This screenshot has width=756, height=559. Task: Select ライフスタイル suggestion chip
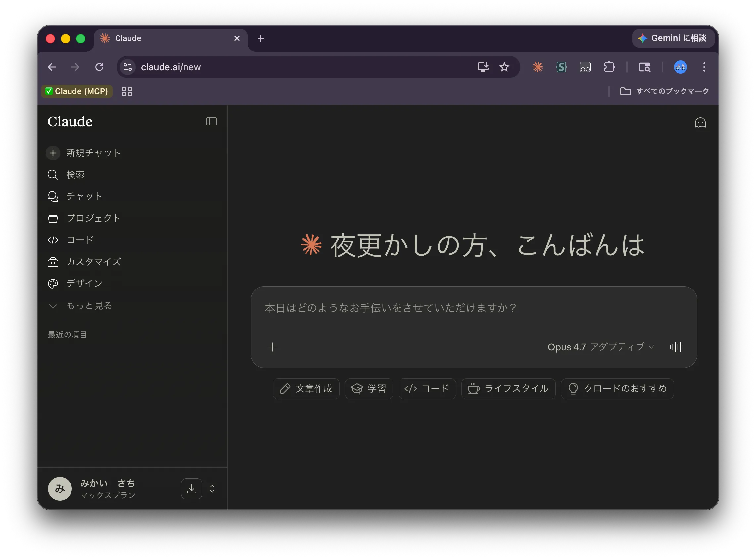point(508,388)
